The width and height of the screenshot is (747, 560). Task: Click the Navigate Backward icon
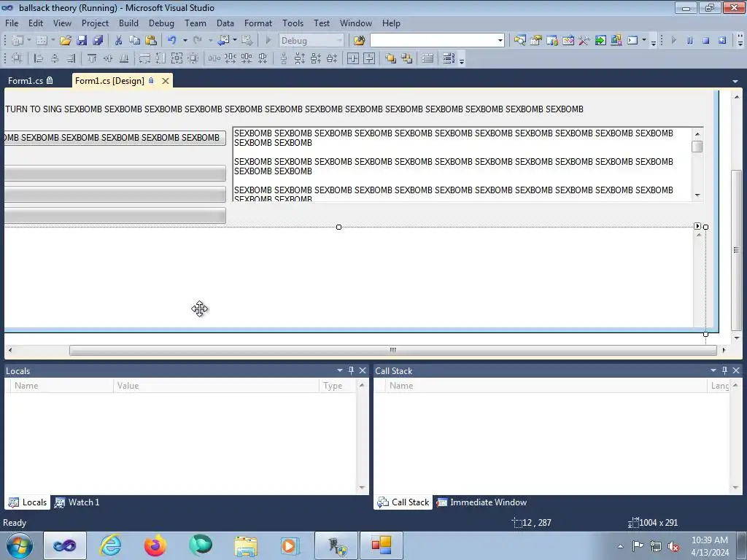[223, 41]
